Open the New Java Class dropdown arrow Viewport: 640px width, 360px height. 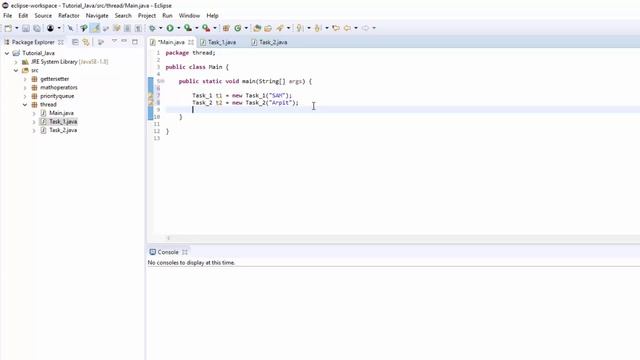pos(246,28)
